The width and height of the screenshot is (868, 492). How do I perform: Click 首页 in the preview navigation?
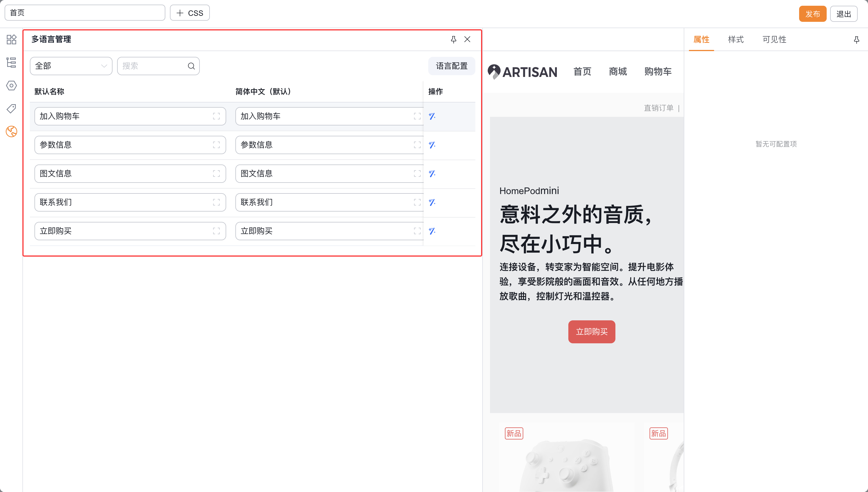(x=582, y=72)
